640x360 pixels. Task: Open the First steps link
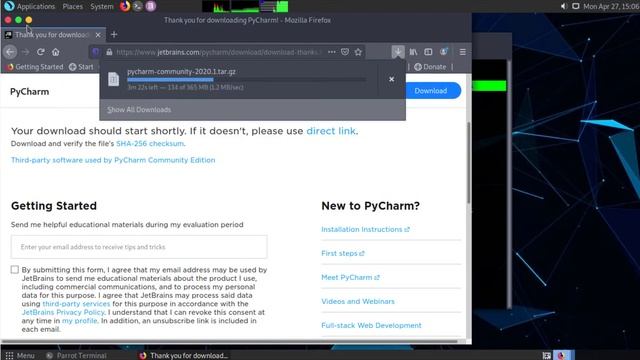click(x=342, y=253)
